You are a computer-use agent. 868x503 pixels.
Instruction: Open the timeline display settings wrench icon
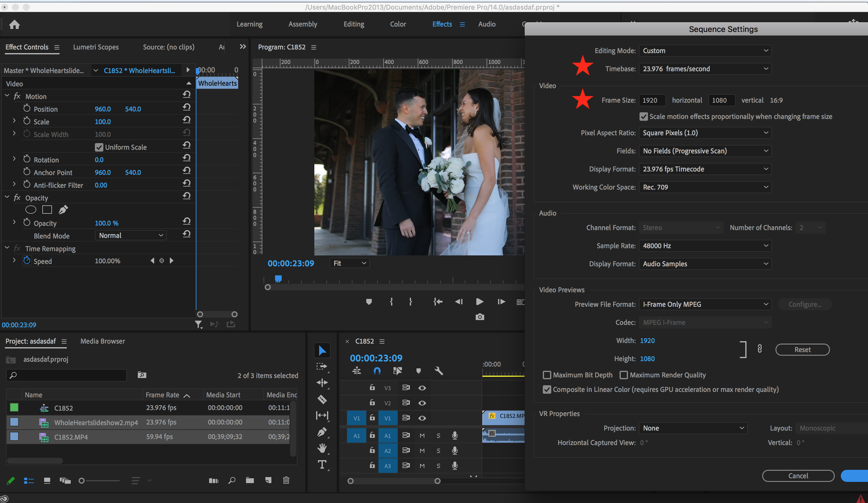(438, 370)
